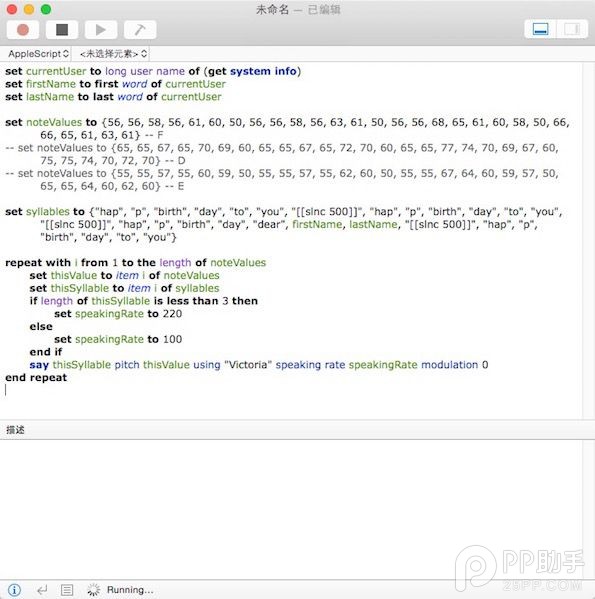Click 'is less than 3 then' condition
The width and height of the screenshot is (595, 599).
click(205, 301)
